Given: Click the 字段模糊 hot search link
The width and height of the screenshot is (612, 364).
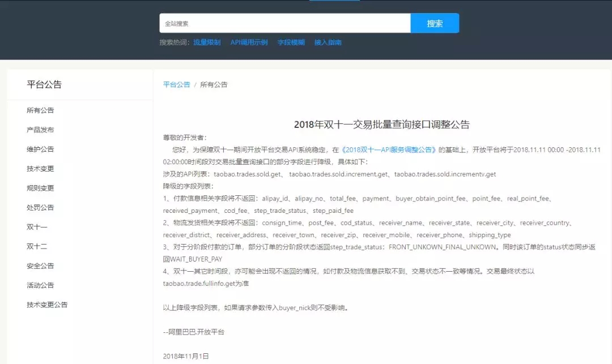Looking at the screenshot, I should tap(291, 42).
